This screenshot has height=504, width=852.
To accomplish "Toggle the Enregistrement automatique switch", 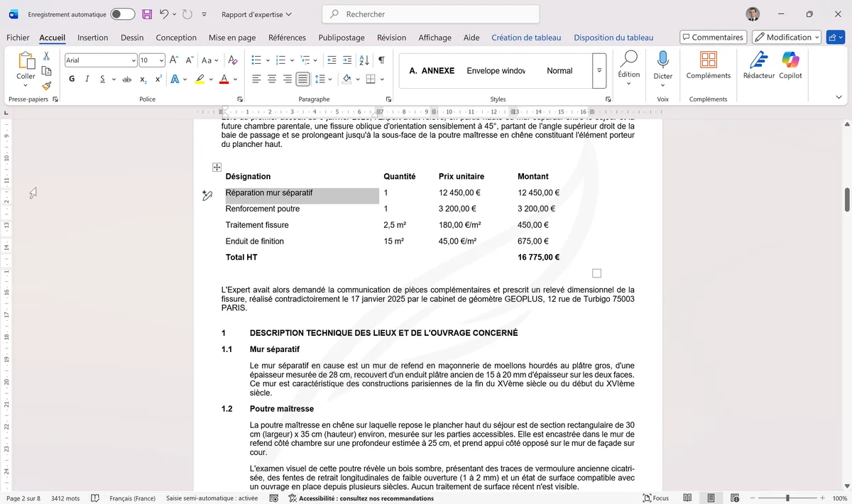I will 122,14.
